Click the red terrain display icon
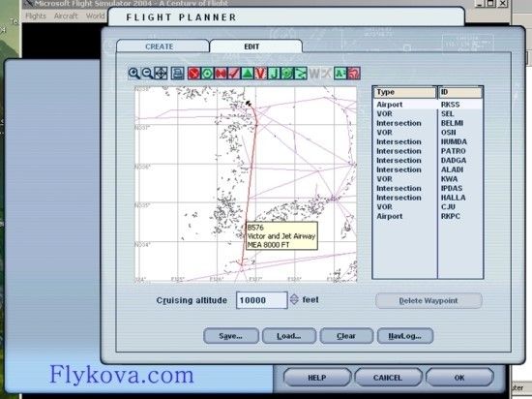The width and height of the screenshot is (532, 399). 354,73
